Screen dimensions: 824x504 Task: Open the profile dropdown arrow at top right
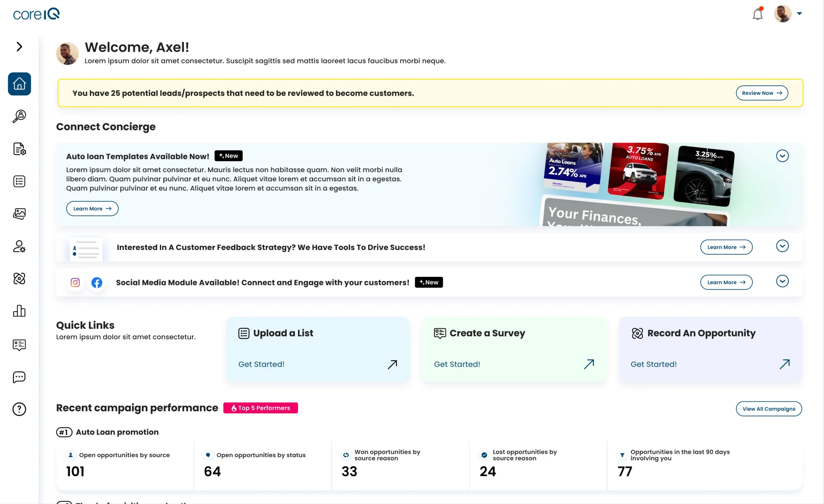(x=799, y=14)
